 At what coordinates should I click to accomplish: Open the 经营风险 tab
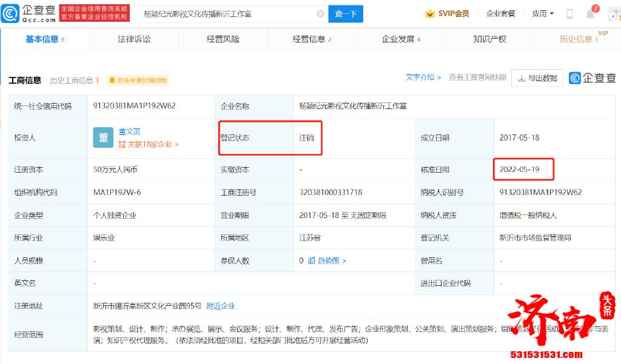coord(223,39)
